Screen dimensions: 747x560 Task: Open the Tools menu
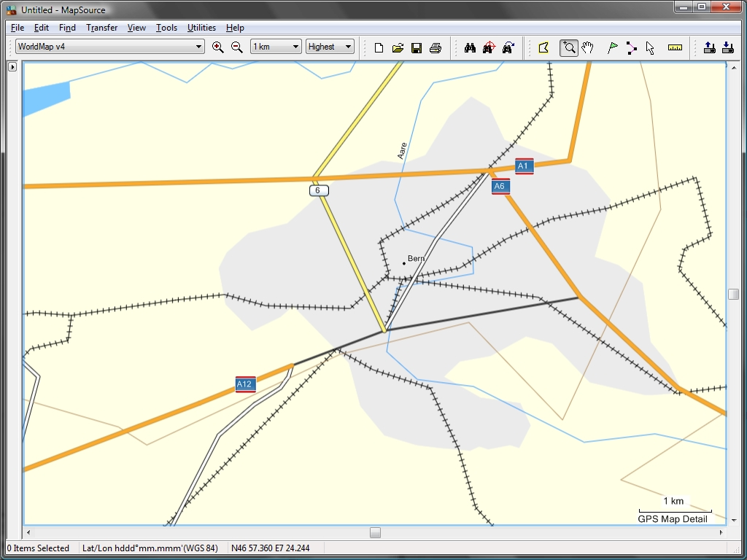tap(166, 28)
